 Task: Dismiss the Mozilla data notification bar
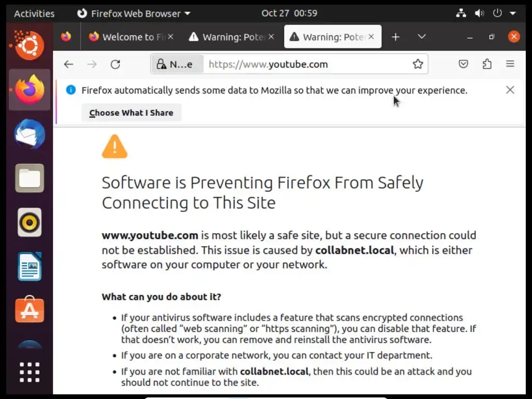point(510,90)
